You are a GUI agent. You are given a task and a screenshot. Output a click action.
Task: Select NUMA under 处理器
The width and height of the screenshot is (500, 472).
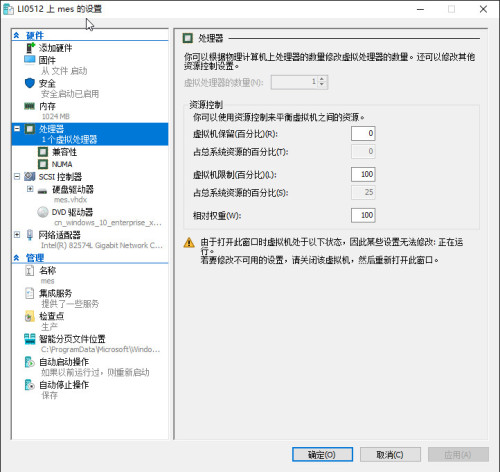pyautogui.click(x=62, y=164)
